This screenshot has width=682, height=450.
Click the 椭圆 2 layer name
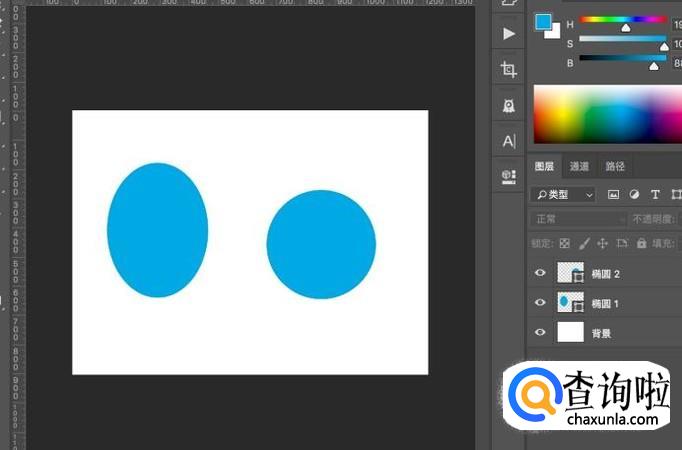point(605,274)
